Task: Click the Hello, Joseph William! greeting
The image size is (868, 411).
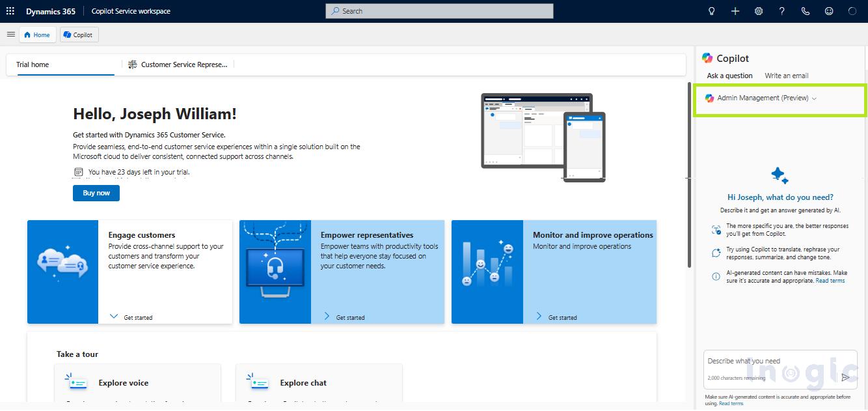Action: [155, 114]
